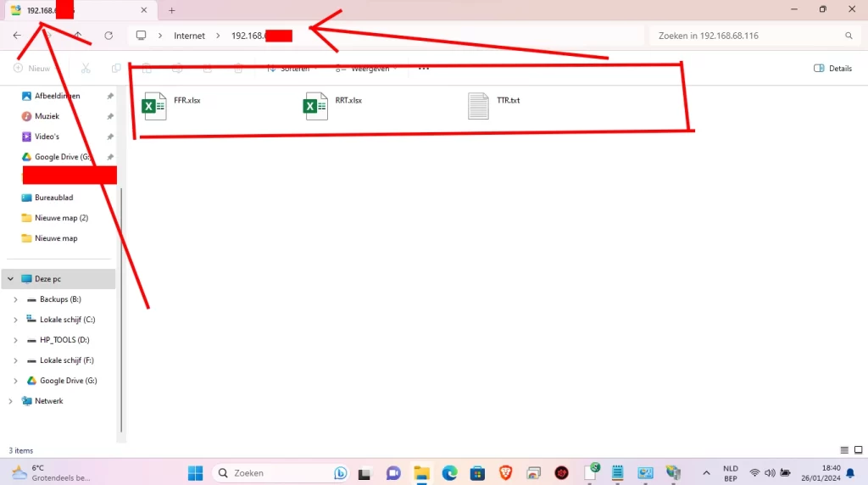The width and height of the screenshot is (868, 485).
Task: Expand Lokale schijf (F:) node
Action: [x=15, y=360]
